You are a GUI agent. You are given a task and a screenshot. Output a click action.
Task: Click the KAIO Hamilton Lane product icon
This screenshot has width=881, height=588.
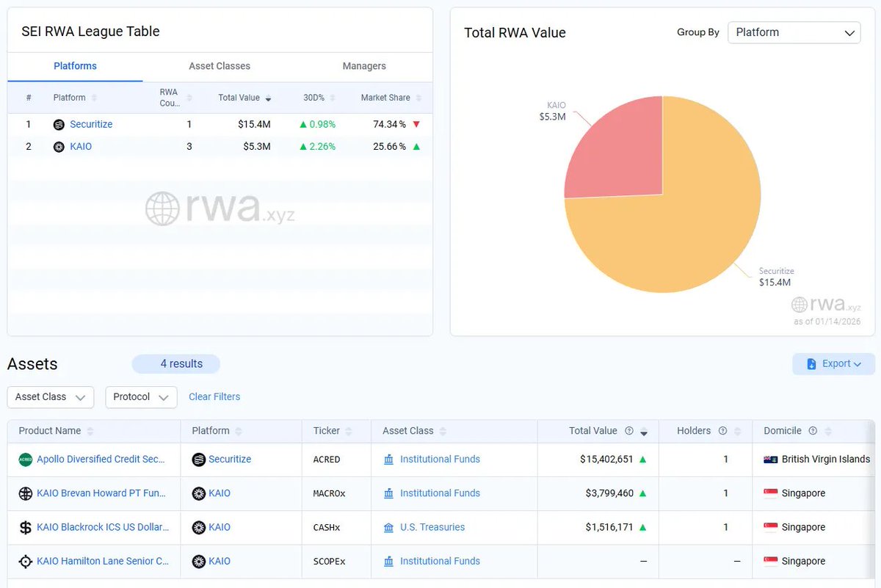pos(25,562)
